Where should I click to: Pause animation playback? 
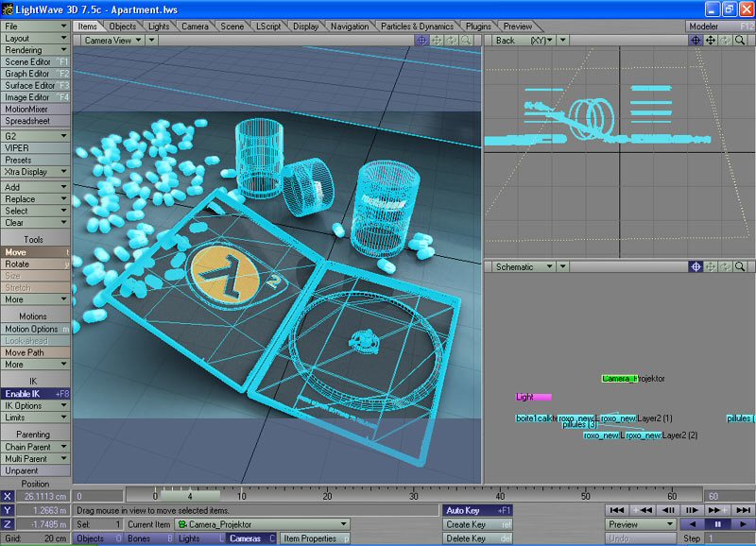(x=718, y=524)
